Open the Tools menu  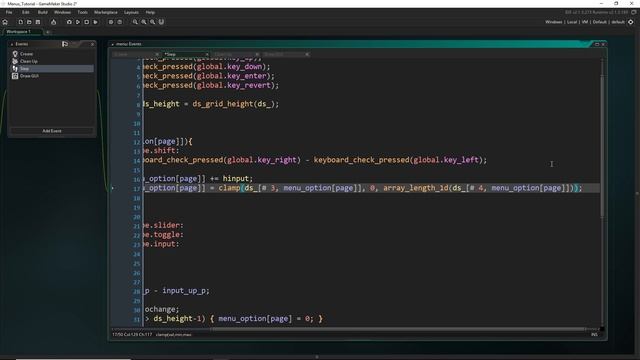pyautogui.click(x=82, y=12)
